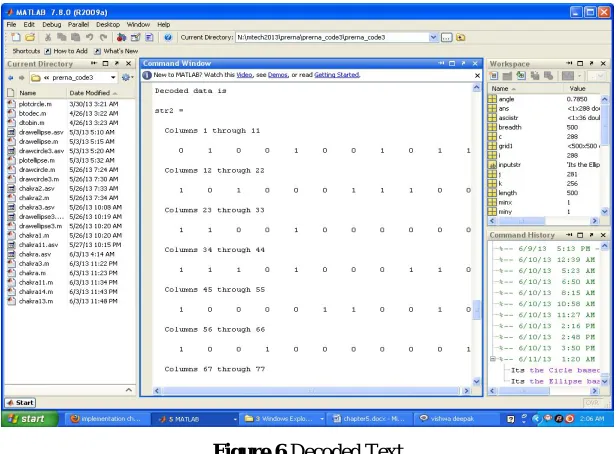
Task: Launch Simulink from the toolbar icon
Action: pyautogui.click(x=121, y=37)
